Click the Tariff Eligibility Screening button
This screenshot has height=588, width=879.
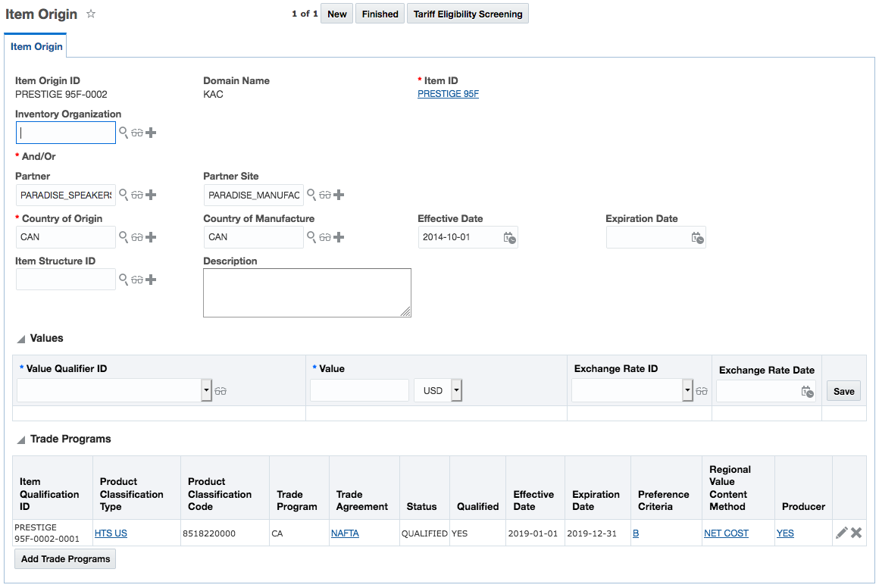(468, 14)
